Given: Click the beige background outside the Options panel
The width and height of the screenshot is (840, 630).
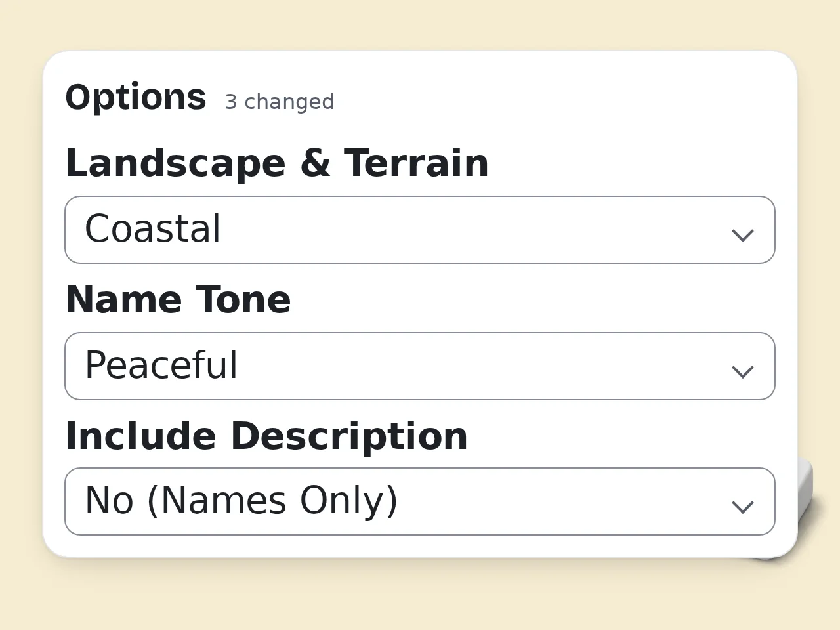Looking at the screenshot, I should [420, 597].
